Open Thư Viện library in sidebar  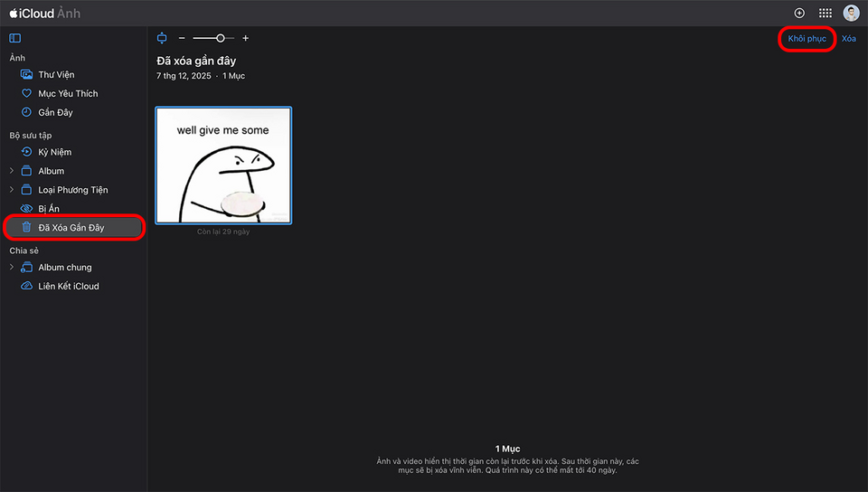coord(56,75)
